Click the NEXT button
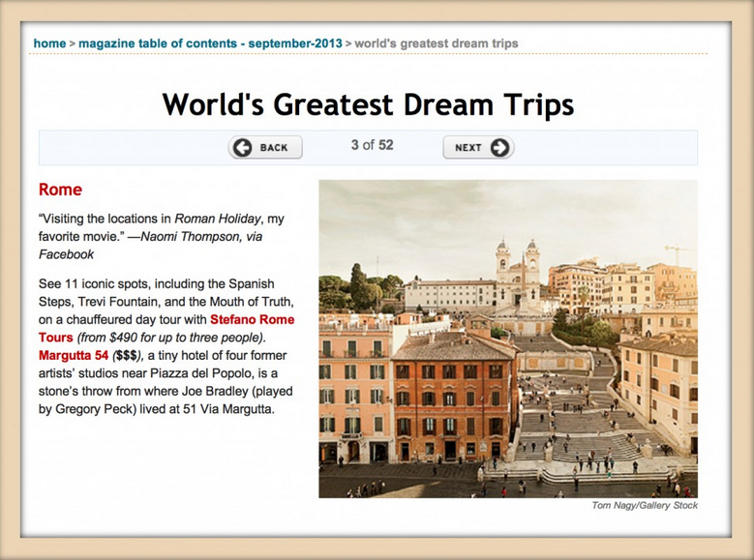Screen dimensions: 754x560 click(478, 147)
